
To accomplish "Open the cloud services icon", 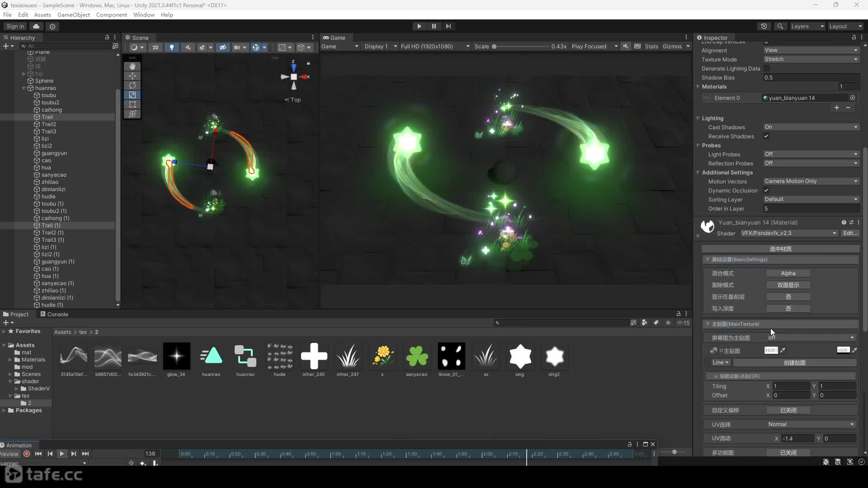I will (x=36, y=26).
